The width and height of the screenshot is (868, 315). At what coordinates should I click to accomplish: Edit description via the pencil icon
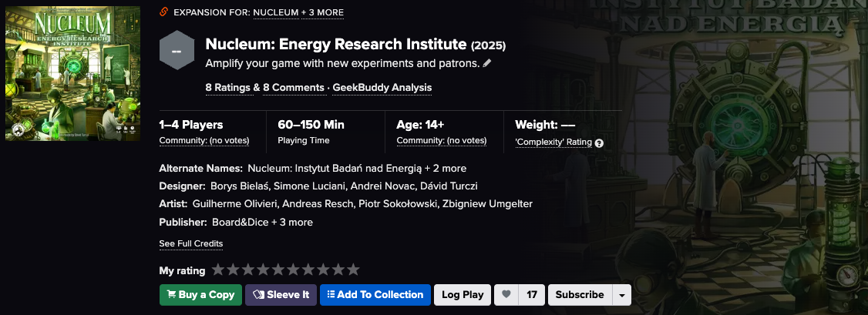pos(487,63)
